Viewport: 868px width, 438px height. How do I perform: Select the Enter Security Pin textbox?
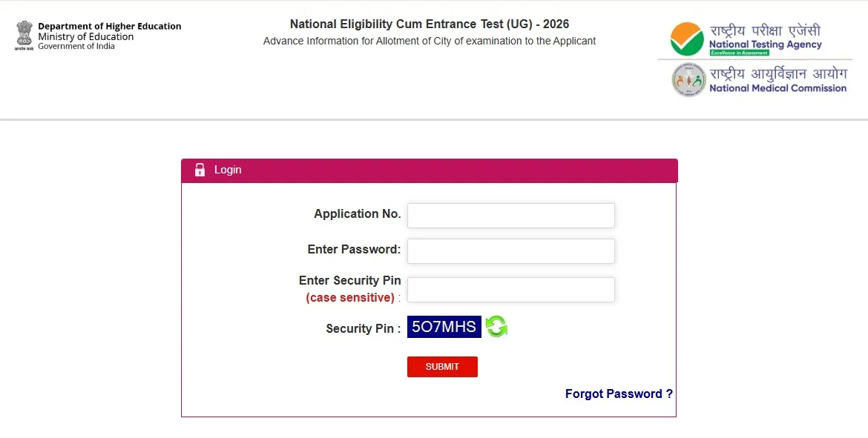pyautogui.click(x=510, y=290)
